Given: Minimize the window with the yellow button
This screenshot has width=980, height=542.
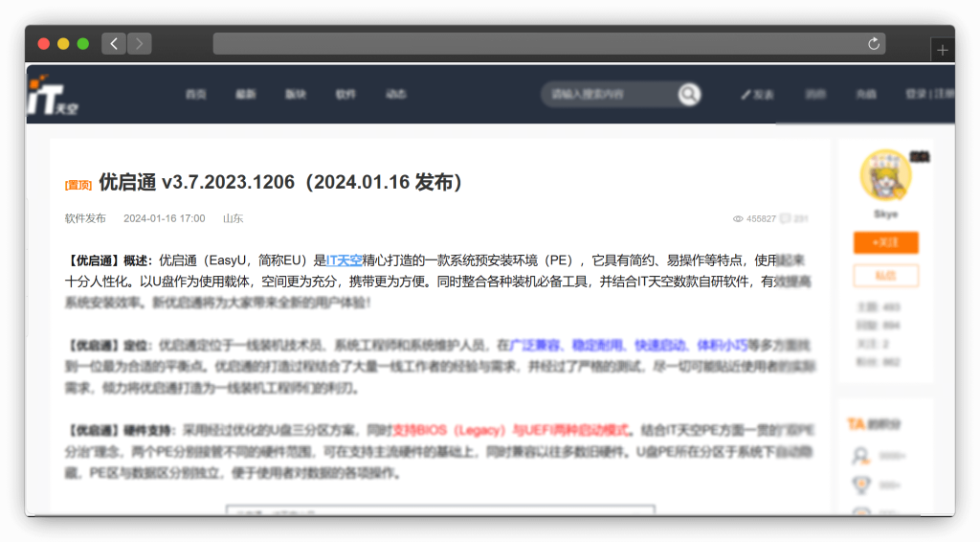Looking at the screenshot, I should (63, 44).
